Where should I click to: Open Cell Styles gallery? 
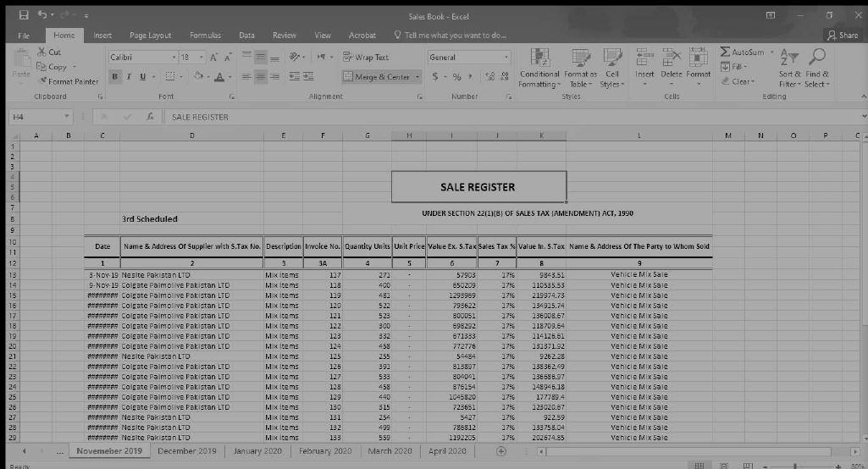pyautogui.click(x=612, y=68)
